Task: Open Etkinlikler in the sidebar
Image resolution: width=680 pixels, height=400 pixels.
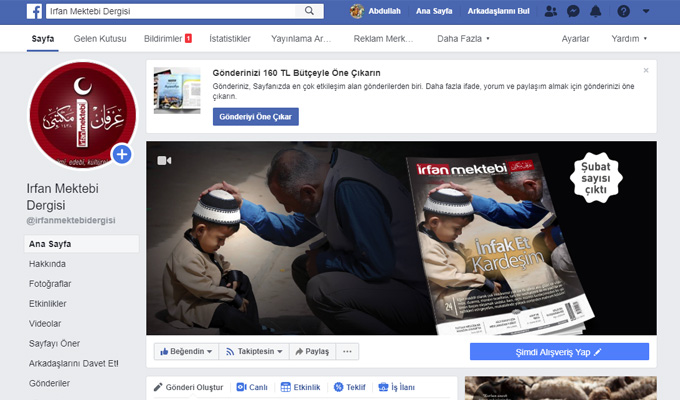Action: click(x=48, y=304)
